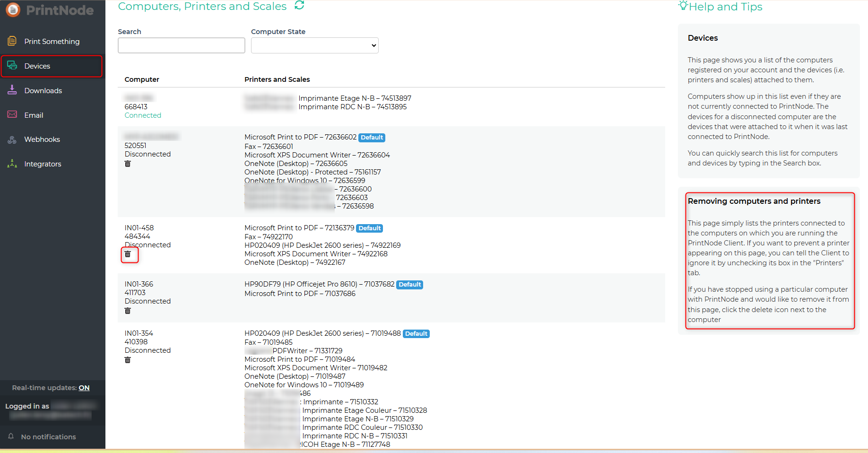Navigate to Webhooks page
The width and height of the screenshot is (868, 453).
pyautogui.click(x=42, y=139)
